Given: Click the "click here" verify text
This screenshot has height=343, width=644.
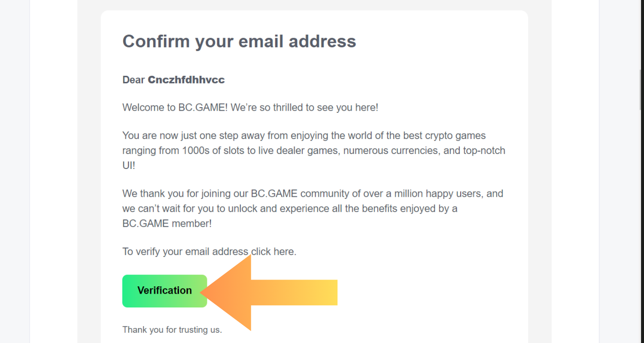Looking at the screenshot, I should [x=273, y=252].
